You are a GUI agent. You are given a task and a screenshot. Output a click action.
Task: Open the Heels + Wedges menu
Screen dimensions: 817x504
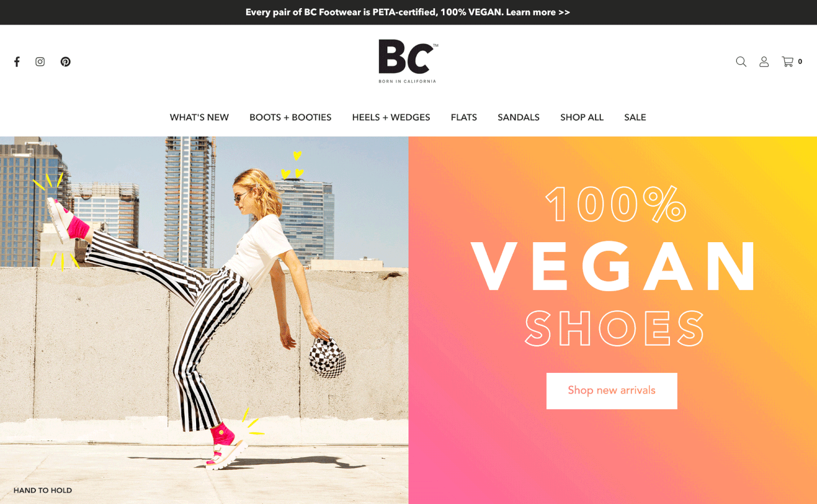391,117
